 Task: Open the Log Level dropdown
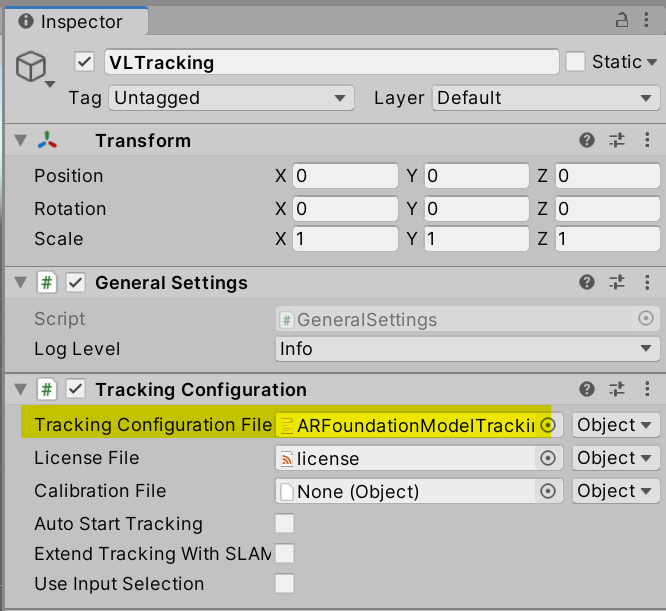(467, 349)
